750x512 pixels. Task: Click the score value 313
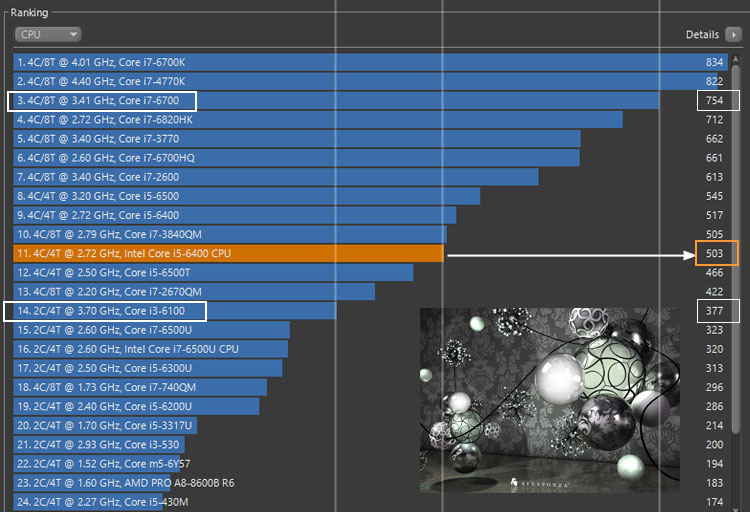[714, 368]
